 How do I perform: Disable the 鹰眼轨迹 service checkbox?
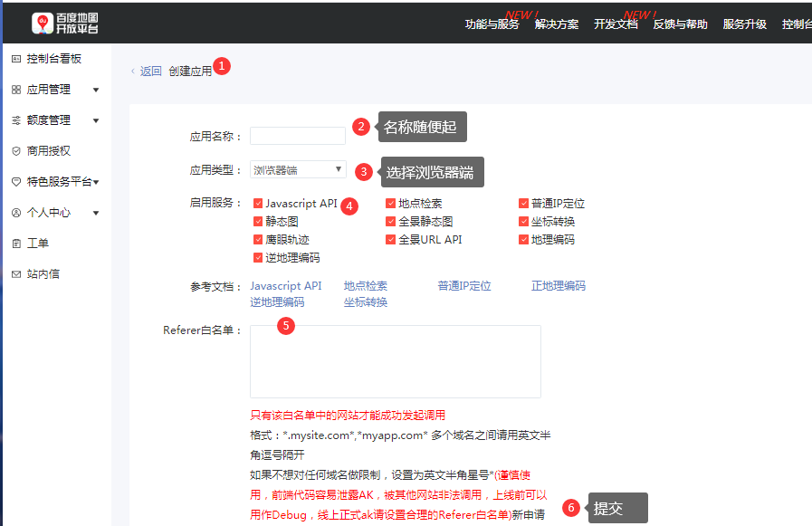click(x=256, y=239)
